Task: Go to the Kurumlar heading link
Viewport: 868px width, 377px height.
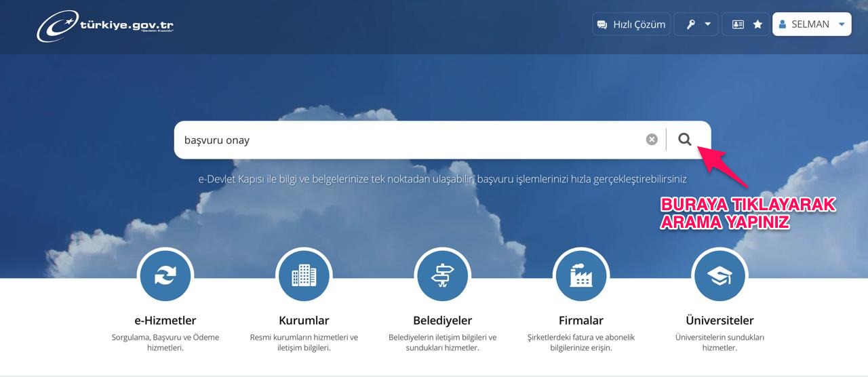Action: pos(304,321)
